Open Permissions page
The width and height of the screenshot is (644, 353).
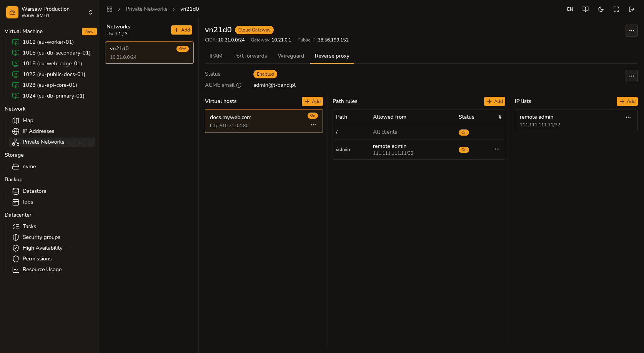(x=52, y=259)
